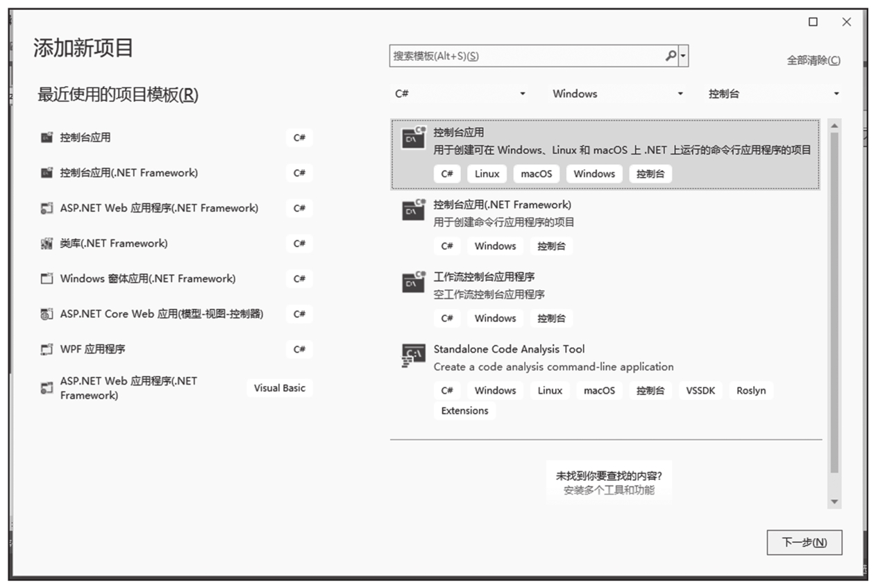Select Standalone Code Analysis Tool title
Screen dimensions: 876x588
pyautogui.click(x=509, y=349)
